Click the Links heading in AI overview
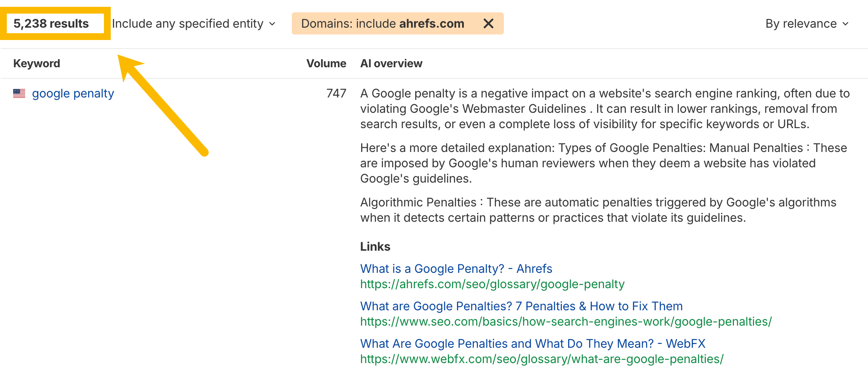 pyautogui.click(x=375, y=246)
